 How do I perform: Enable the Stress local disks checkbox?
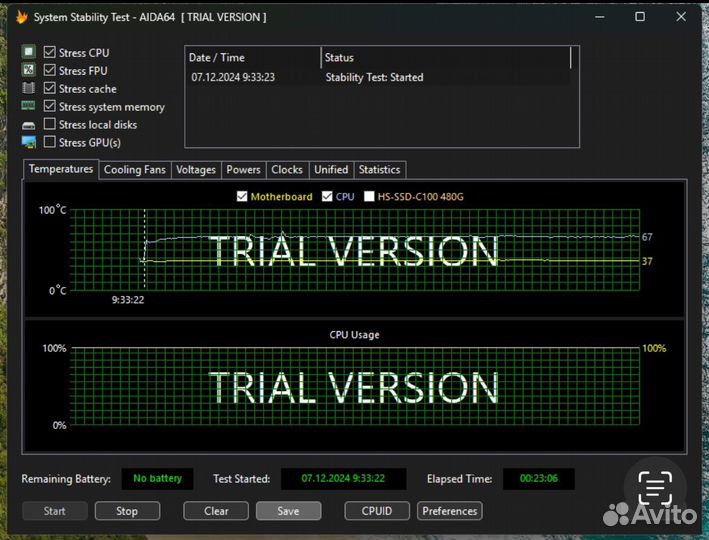coord(50,124)
